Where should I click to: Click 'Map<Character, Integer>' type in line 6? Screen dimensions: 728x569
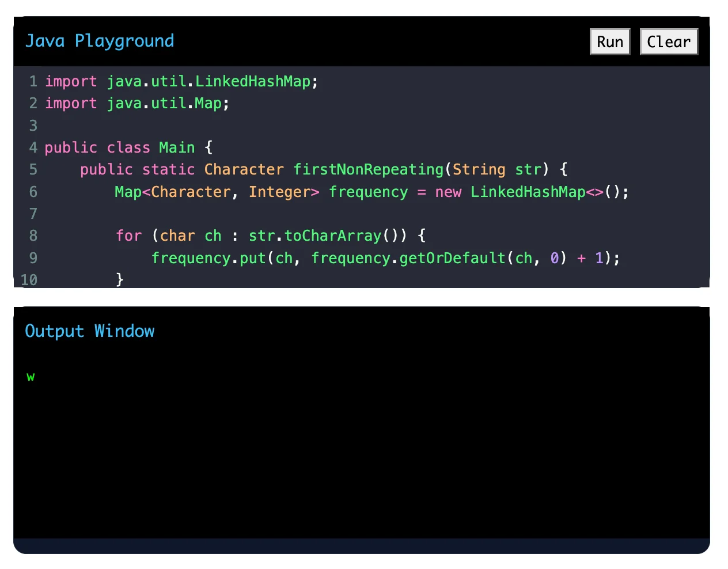[217, 192]
